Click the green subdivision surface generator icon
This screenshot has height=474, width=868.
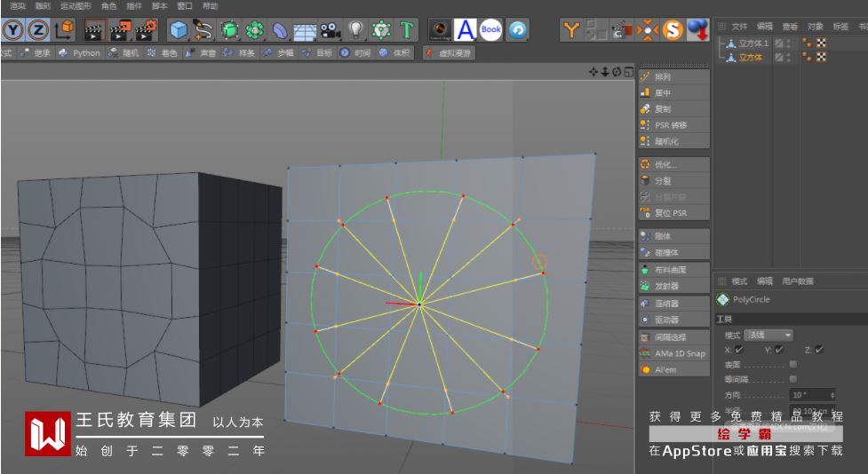(x=229, y=30)
